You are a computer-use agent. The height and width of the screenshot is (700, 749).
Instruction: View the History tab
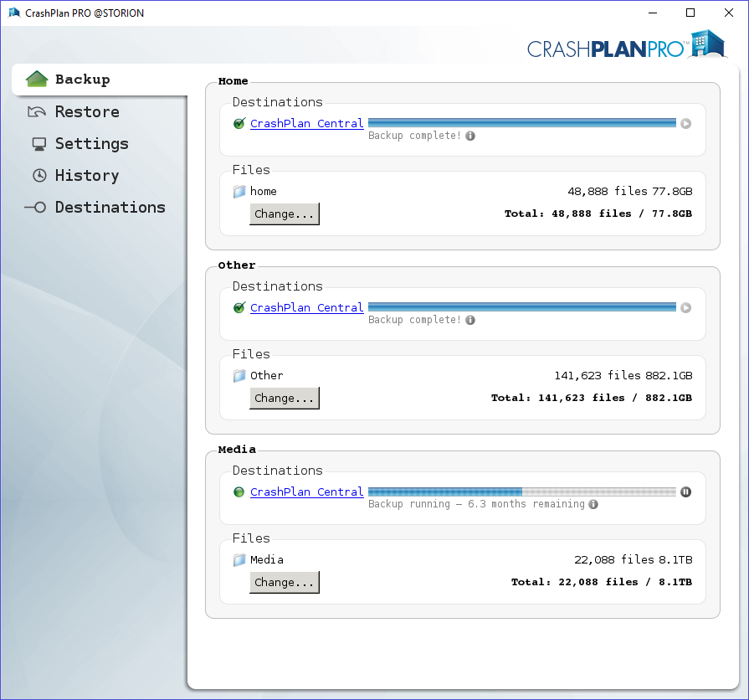(87, 175)
